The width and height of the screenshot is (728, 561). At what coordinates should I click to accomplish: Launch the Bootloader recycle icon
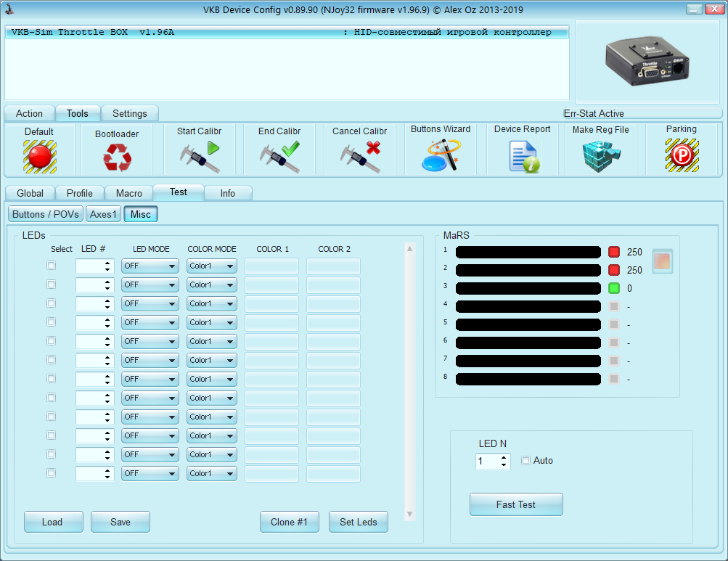point(117,157)
